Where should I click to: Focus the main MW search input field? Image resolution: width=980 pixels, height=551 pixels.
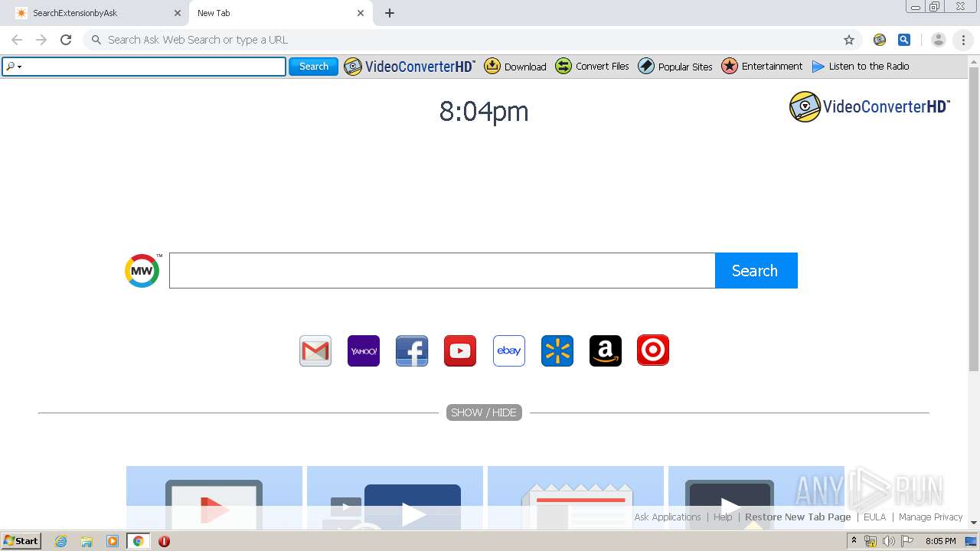point(442,271)
